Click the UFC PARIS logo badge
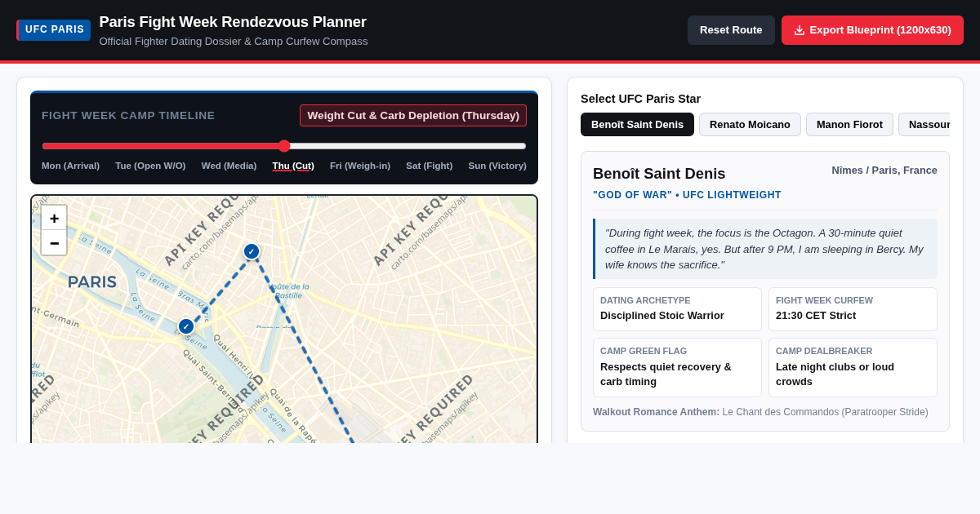 54,29
